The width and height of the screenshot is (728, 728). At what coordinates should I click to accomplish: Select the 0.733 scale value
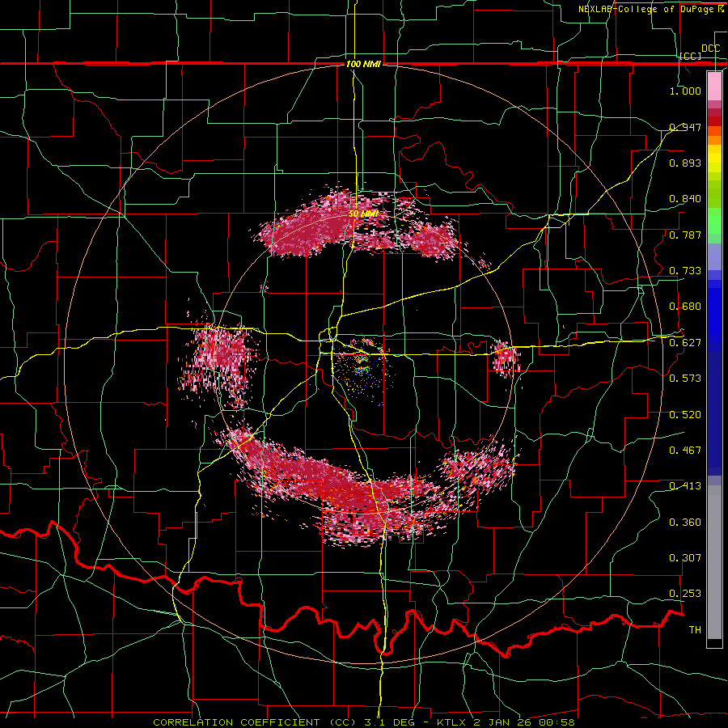tap(685, 271)
